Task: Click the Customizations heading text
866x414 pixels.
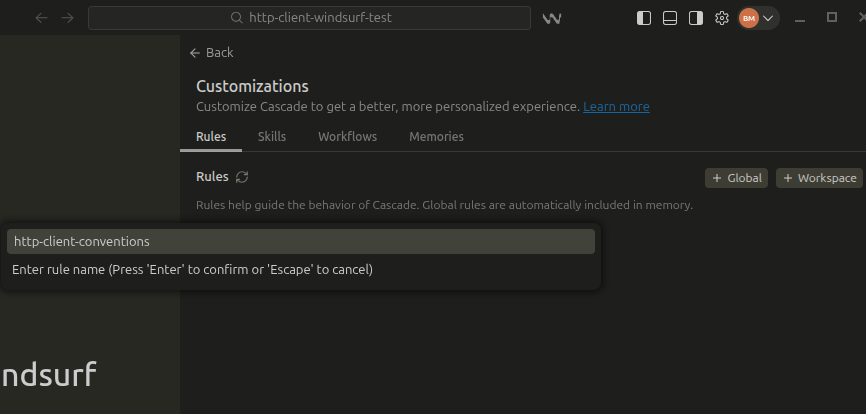Action: 252,86
